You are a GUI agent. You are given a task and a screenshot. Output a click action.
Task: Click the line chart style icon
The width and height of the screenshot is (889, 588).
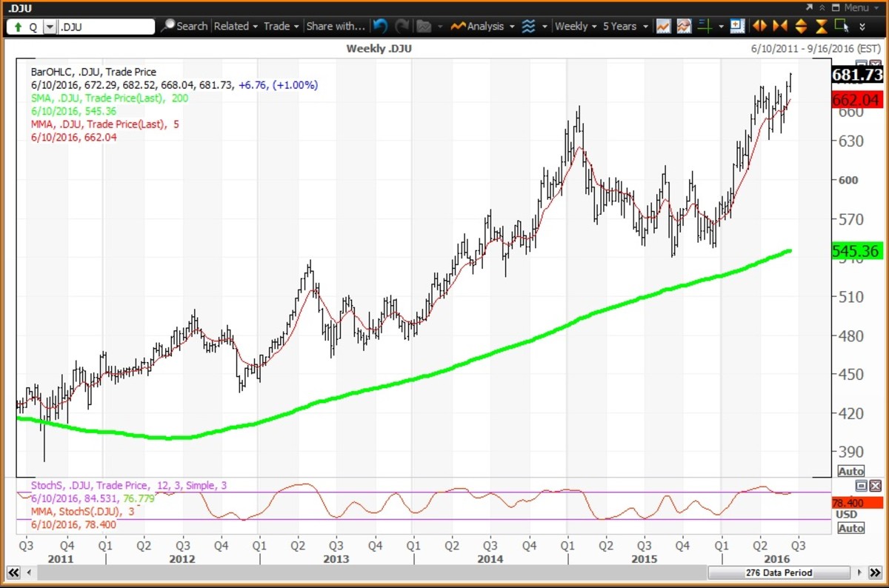[663, 26]
